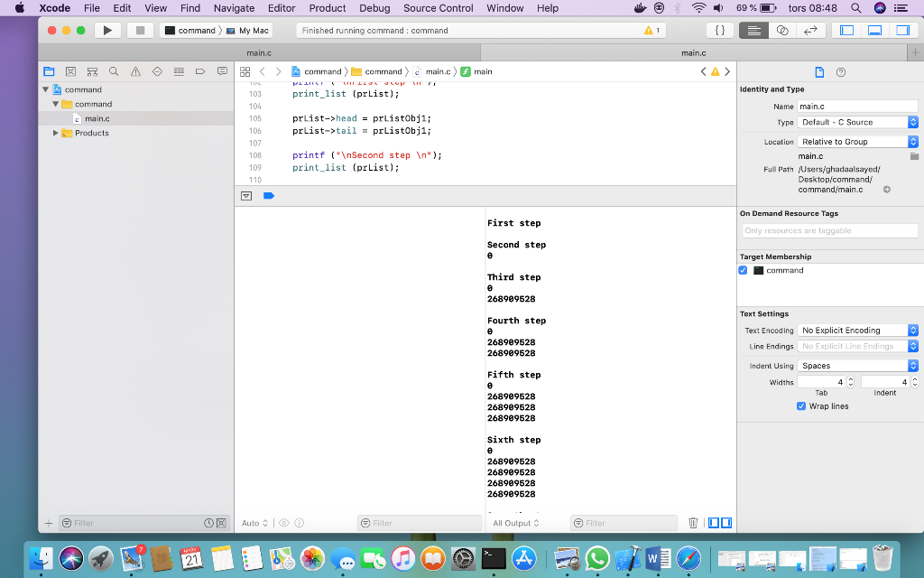Enable Wrap lines in Text Settings
Screen dimensions: 924x578
point(800,406)
